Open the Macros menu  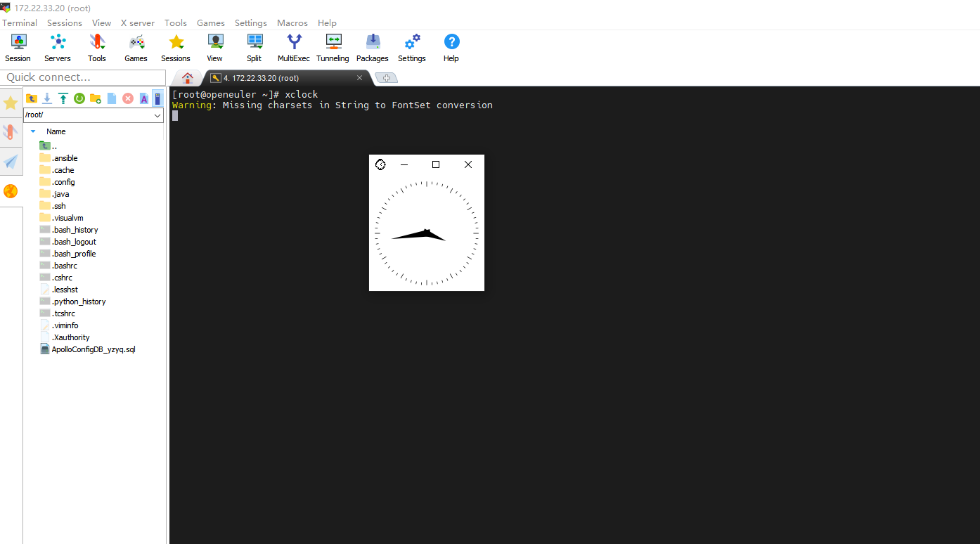coord(292,23)
